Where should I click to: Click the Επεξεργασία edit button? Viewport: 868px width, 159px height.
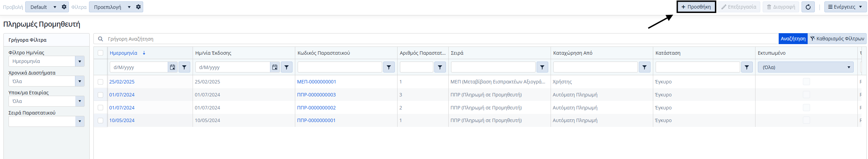[x=738, y=7]
